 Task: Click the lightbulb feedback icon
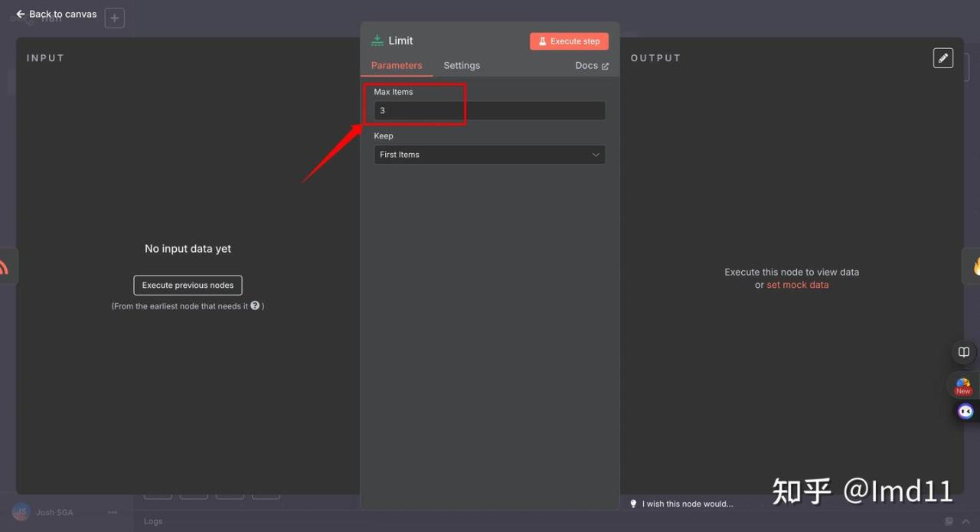click(x=633, y=504)
